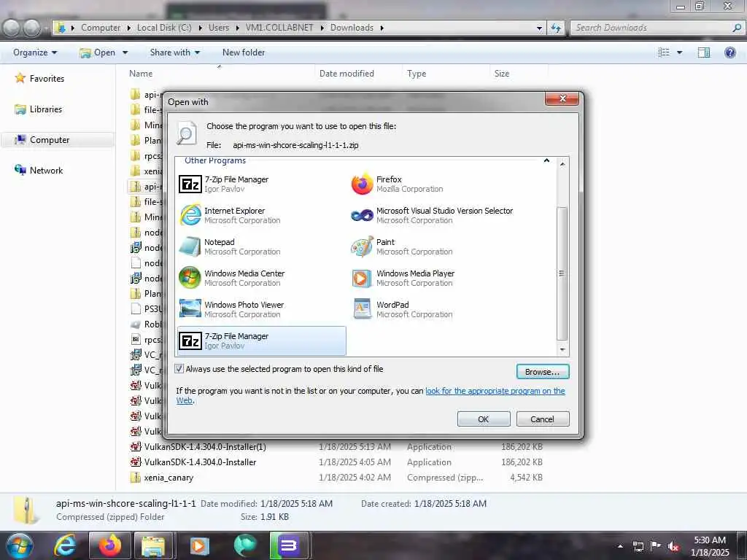Expand the Open dropdown arrow
Image resolution: width=747 pixels, height=560 pixels.
point(125,52)
